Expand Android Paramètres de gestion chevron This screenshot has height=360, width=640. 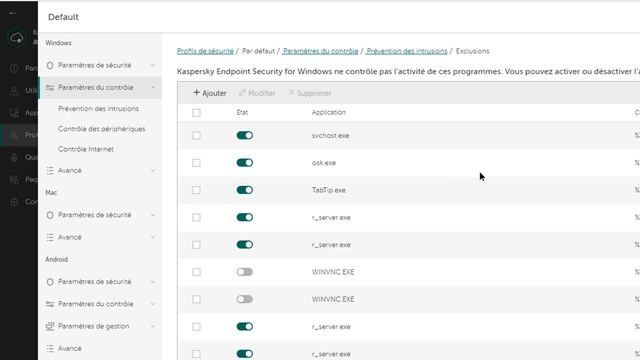click(153, 326)
